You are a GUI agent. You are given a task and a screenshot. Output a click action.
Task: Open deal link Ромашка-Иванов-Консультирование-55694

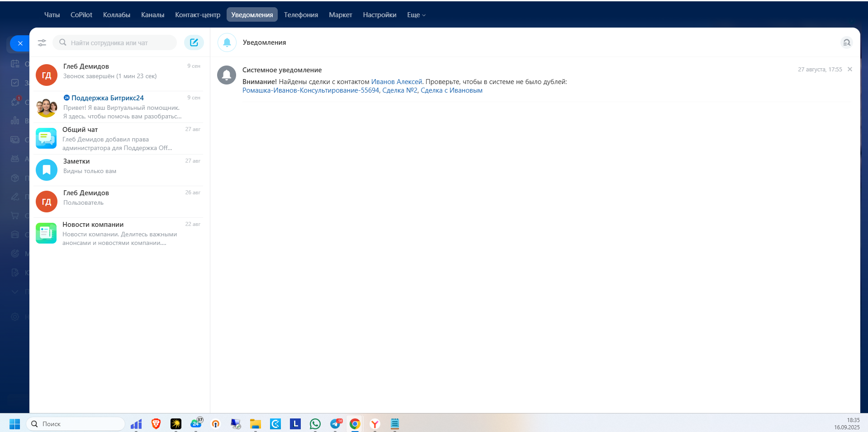point(310,90)
